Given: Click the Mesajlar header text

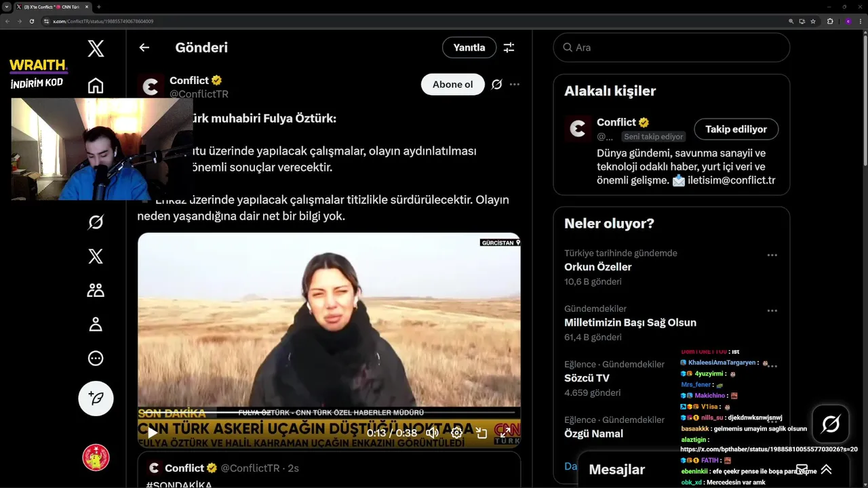Looking at the screenshot, I should tap(616, 470).
